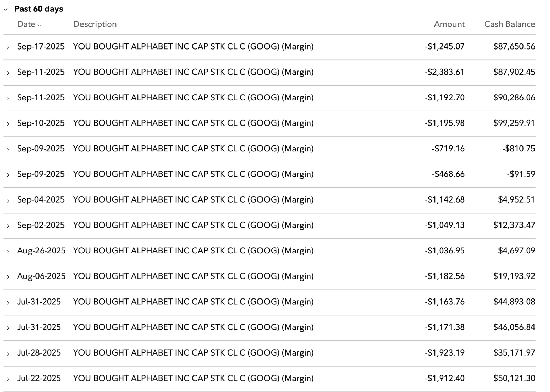Collapse the Past 60 days section
Image resolution: width=550 pixels, height=392 pixels.
6,9
